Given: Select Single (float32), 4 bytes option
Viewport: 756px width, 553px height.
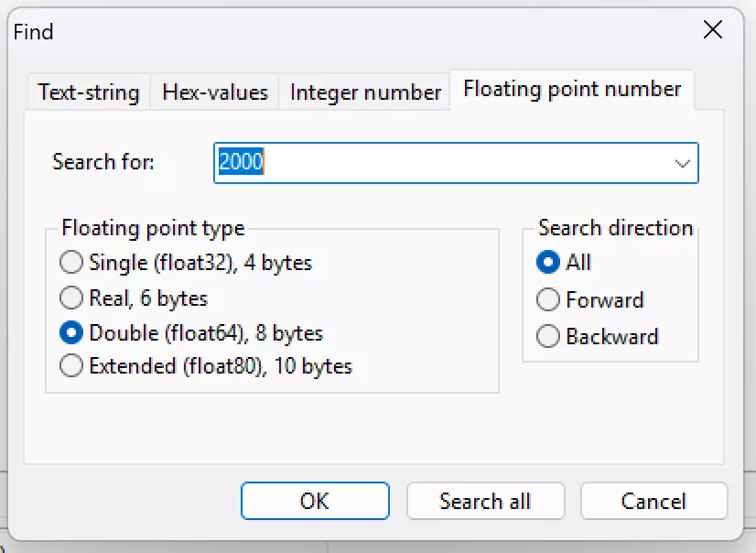Looking at the screenshot, I should pos(71,263).
